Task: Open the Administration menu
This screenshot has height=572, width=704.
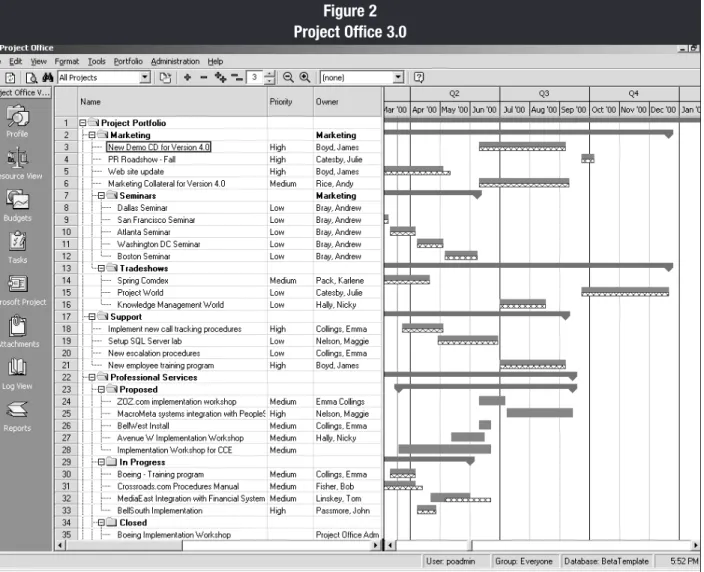Action: point(175,61)
